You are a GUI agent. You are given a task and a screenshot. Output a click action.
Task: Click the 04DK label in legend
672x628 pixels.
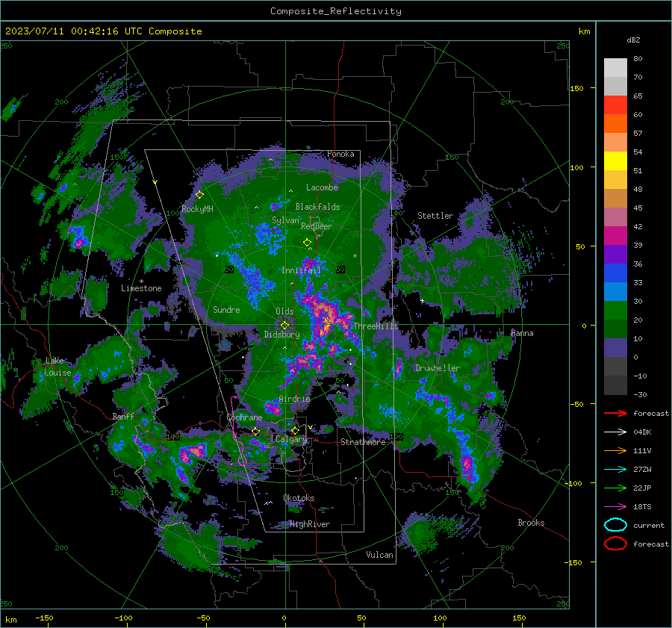[642, 432]
